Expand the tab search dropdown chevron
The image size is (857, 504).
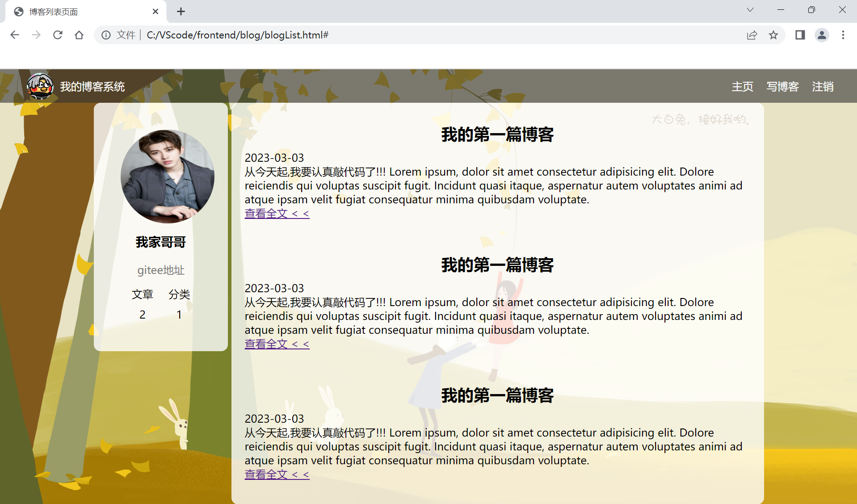pos(750,10)
